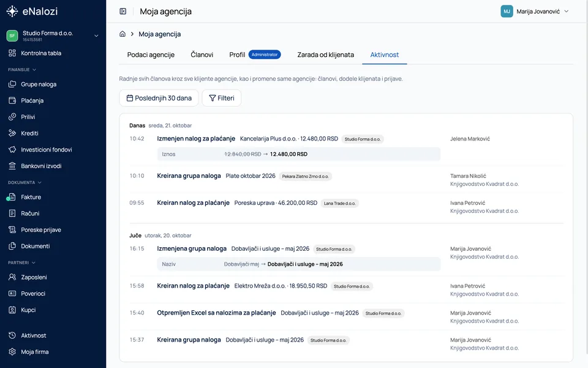Open Investicioni fondovi piggy bank icon
Screen dimensions: 588x368
point(12,150)
